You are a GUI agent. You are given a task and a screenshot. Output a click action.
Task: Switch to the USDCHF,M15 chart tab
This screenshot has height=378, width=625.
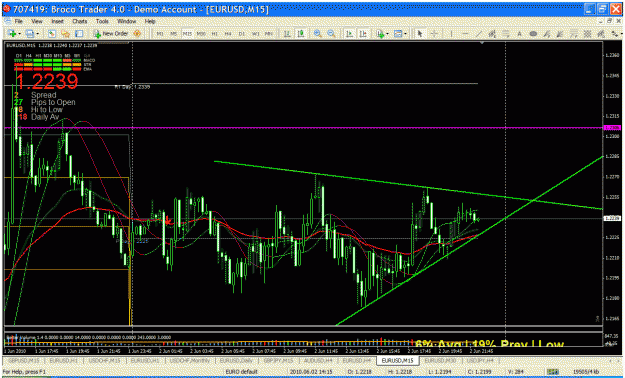pyautogui.click(x=105, y=360)
